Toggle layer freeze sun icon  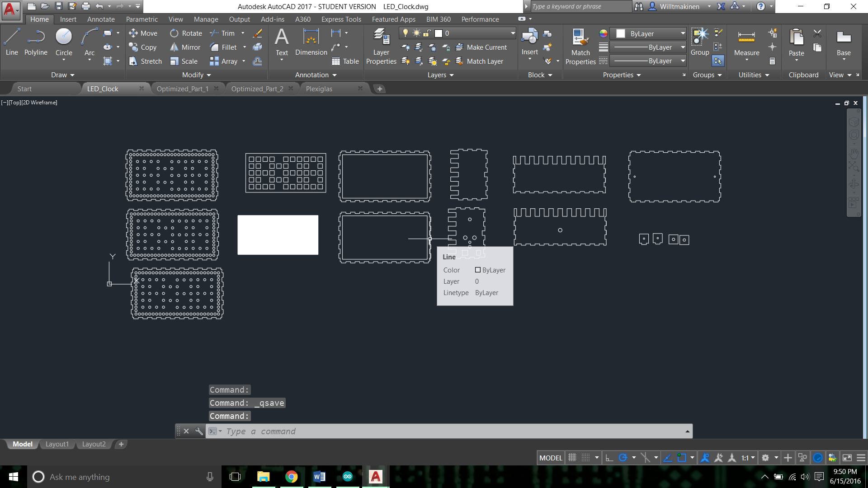tap(416, 33)
